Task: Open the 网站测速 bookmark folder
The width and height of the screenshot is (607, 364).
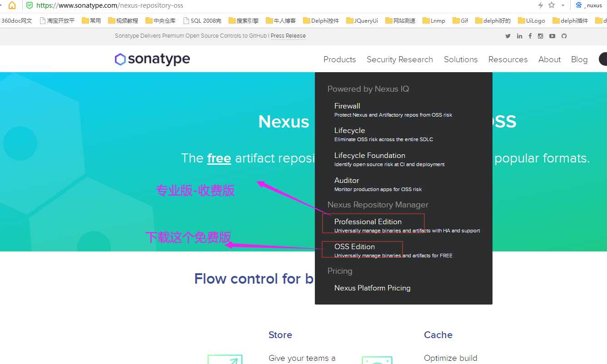Action: (400, 20)
